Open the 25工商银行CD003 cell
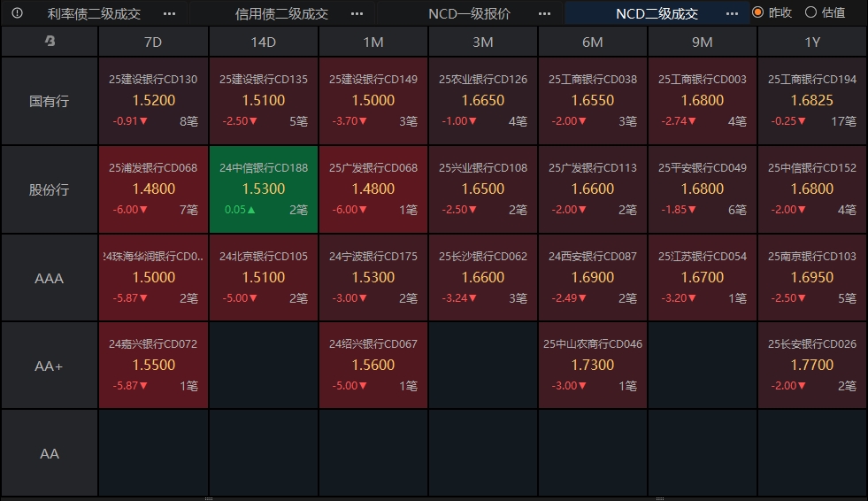 (702, 101)
